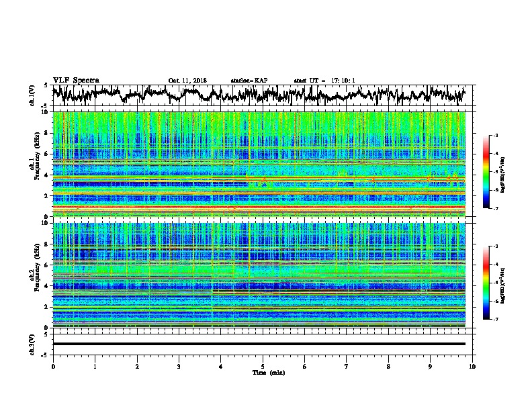
Task: Click the time axis tick label "1"
Action: tap(95, 367)
